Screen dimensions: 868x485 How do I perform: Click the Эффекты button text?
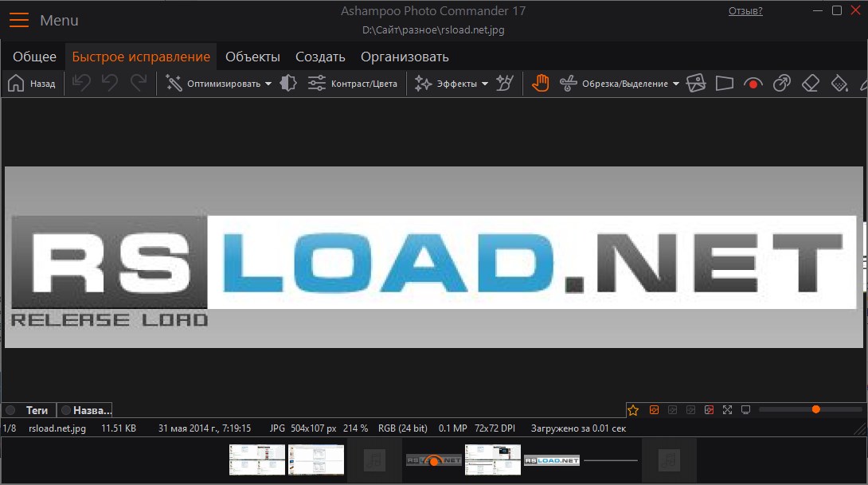[x=457, y=84]
